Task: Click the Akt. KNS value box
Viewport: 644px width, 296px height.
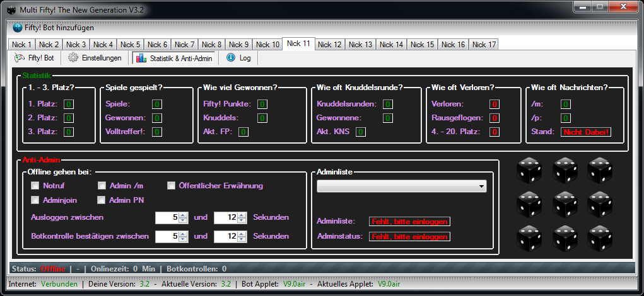Action: pyautogui.click(x=361, y=132)
